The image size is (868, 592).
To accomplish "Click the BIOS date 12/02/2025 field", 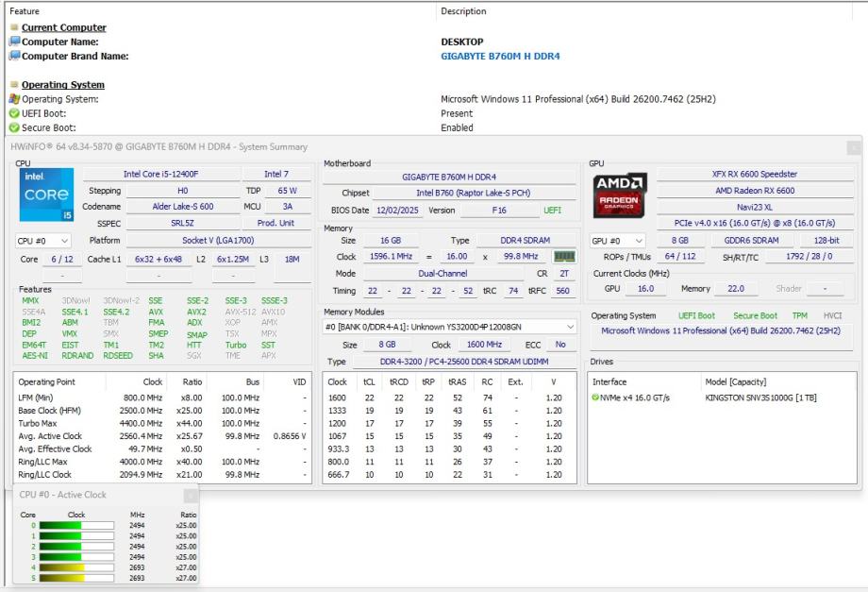I will click(x=397, y=211).
